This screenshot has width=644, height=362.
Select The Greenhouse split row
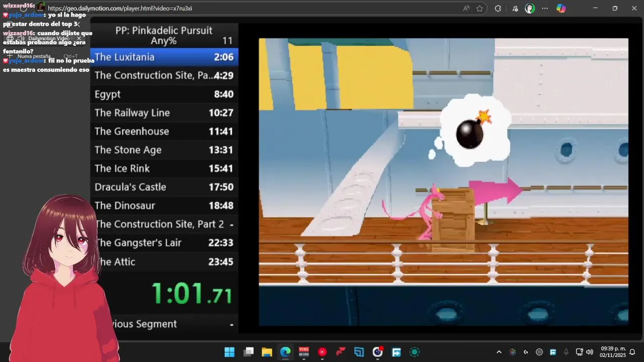pyautogui.click(x=164, y=131)
